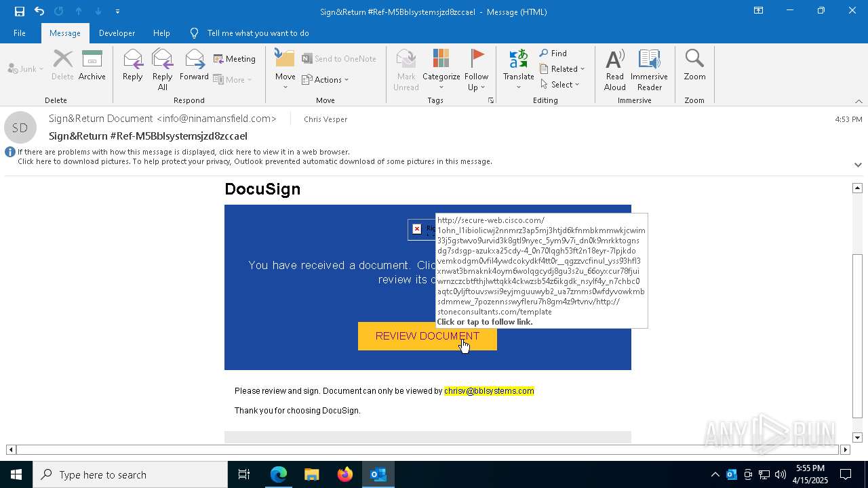868x488 pixels.
Task: Show hidden system tray icons
Action: [x=715, y=474]
